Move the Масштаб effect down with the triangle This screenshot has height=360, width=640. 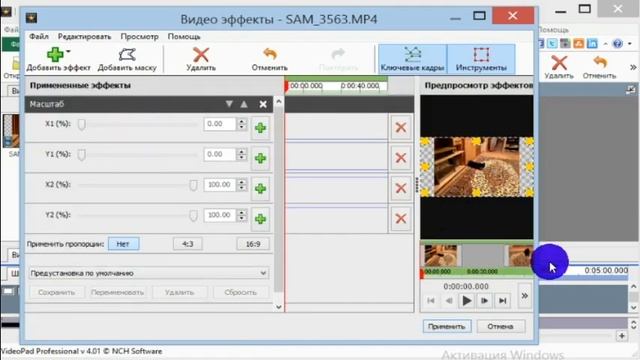tap(229, 104)
